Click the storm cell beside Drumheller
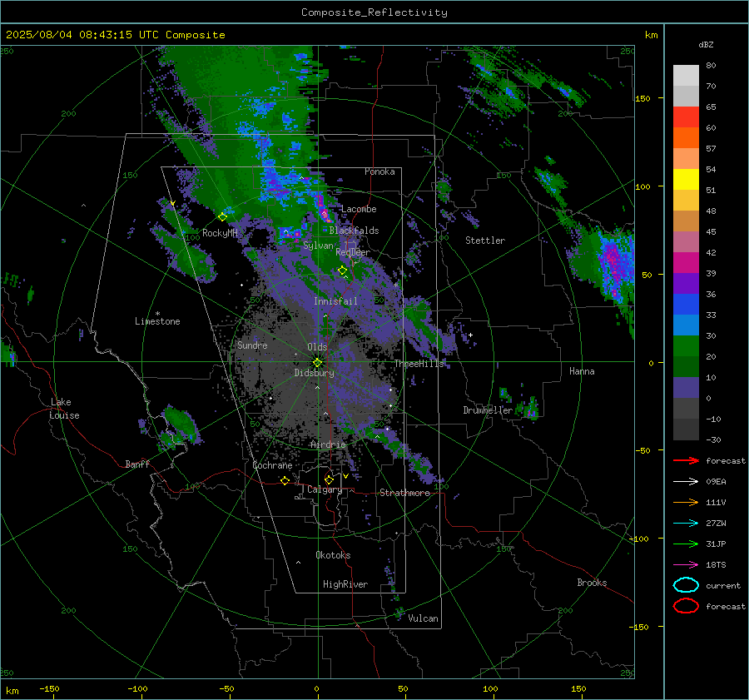 [531, 410]
